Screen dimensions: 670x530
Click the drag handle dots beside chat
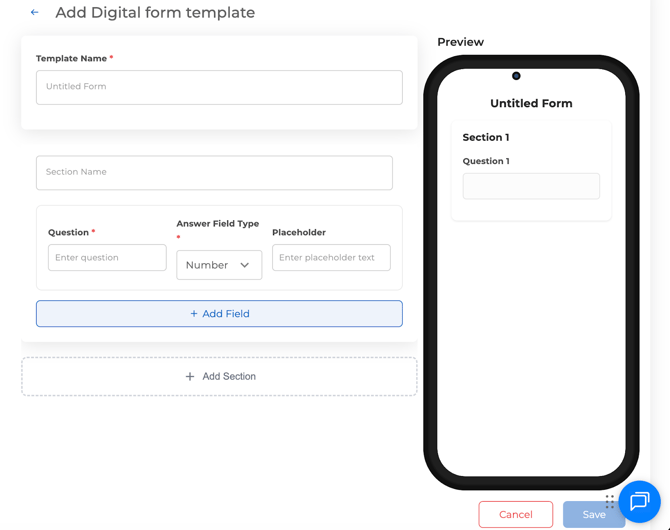610,501
